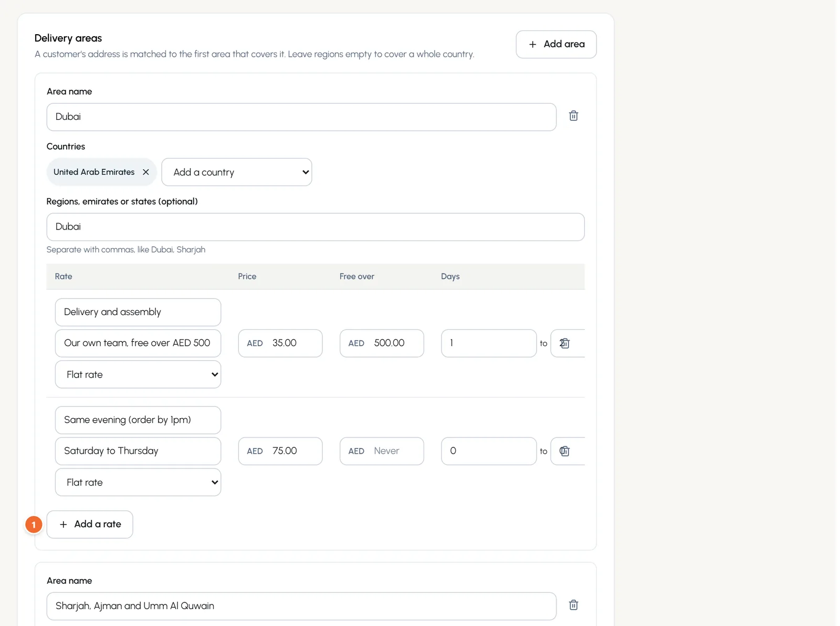
Task: Click the Price column header
Action: pyautogui.click(x=247, y=276)
